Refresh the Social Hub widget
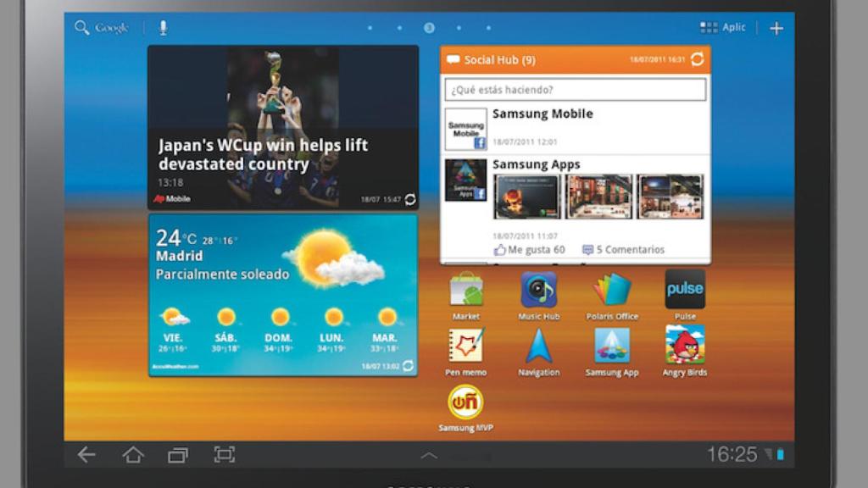The width and height of the screenshot is (868, 488). click(x=698, y=60)
